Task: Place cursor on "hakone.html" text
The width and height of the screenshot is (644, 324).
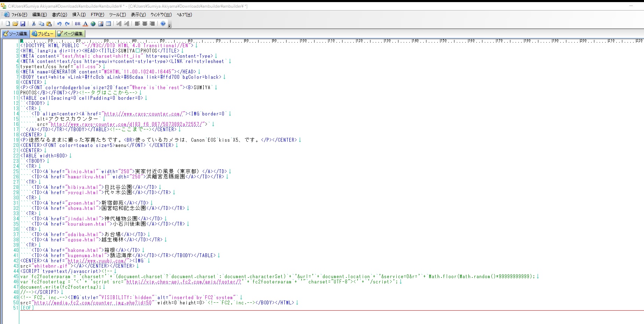Action: [83, 250]
